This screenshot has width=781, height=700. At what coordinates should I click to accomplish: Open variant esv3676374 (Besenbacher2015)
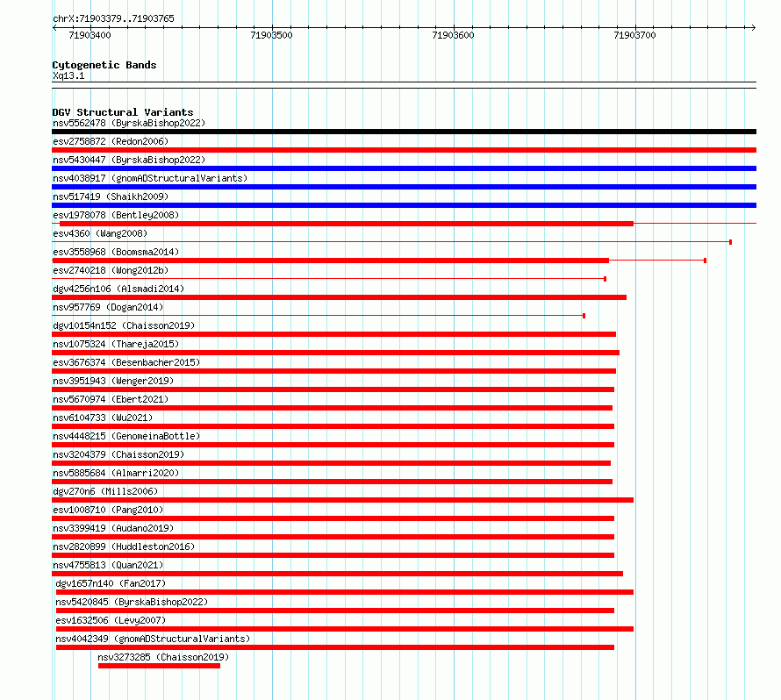tap(126, 362)
